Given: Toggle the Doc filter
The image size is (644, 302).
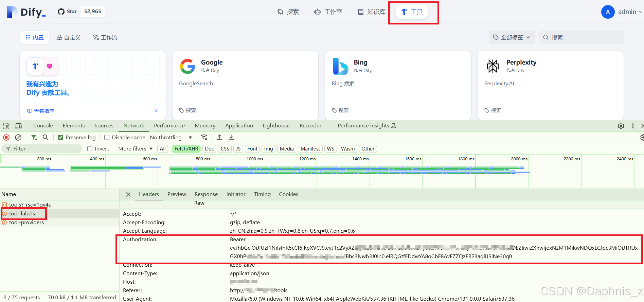Looking at the screenshot, I should point(210,149).
